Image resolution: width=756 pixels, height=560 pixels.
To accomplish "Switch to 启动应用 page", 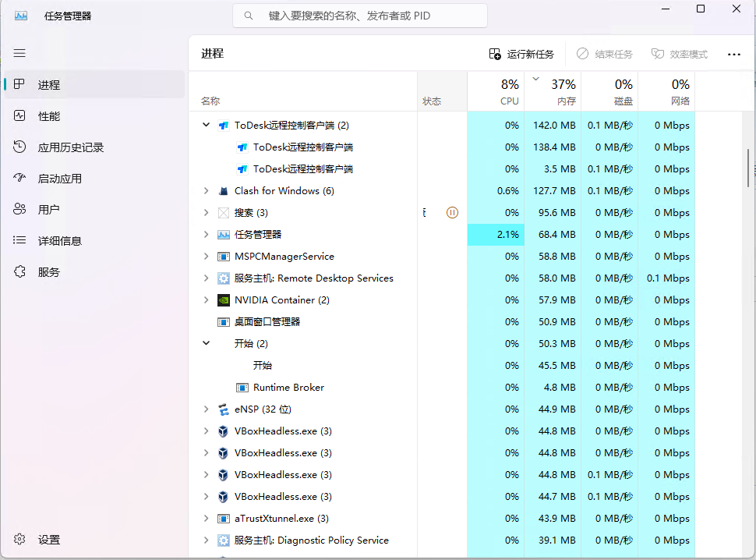I will [59, 179].
